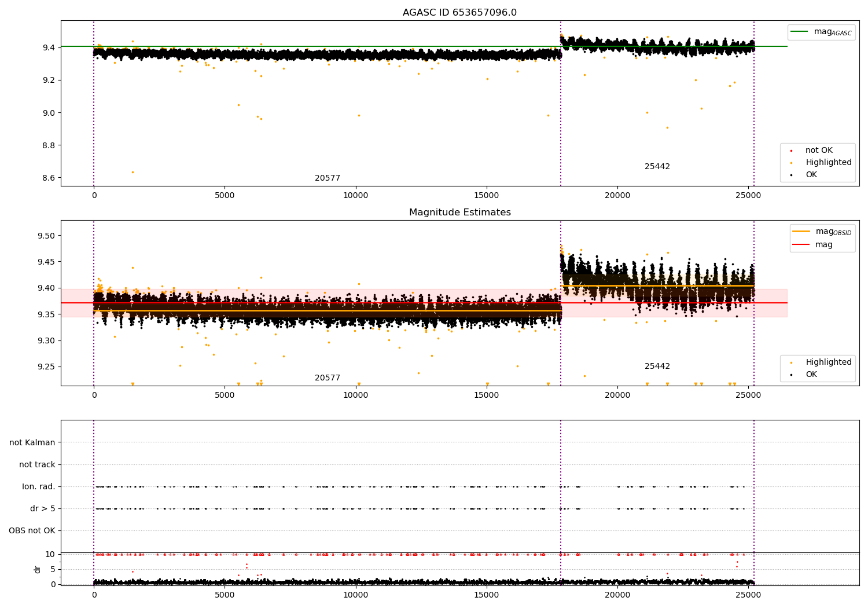Click the 9.25 y-tick in middle plot

pos(46,367)
